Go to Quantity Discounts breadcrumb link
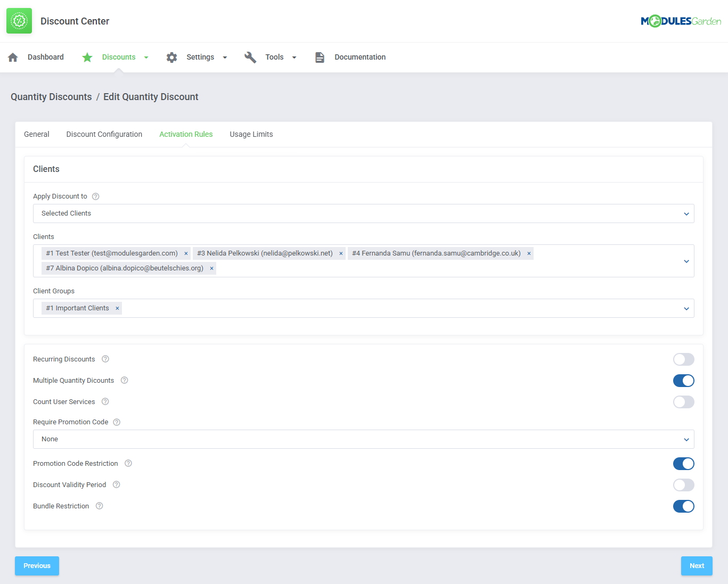The width and height of the screenshot is (728, 584). (51, 97)
